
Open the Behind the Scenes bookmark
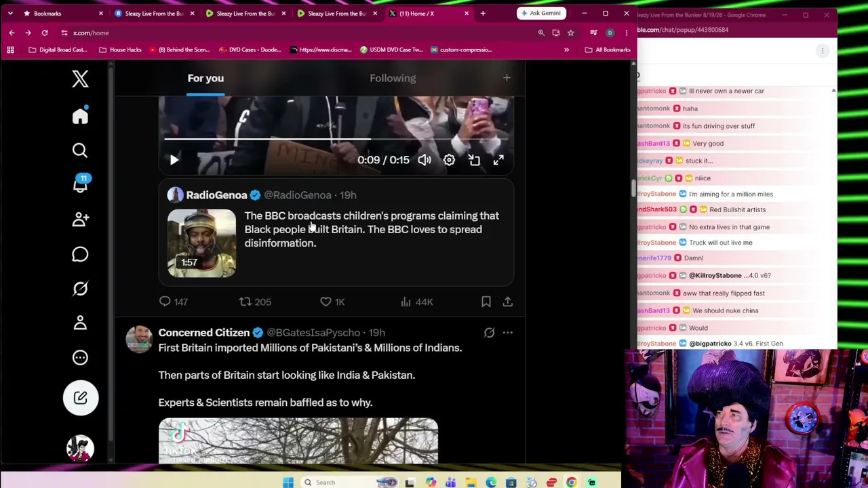[180, 49]
